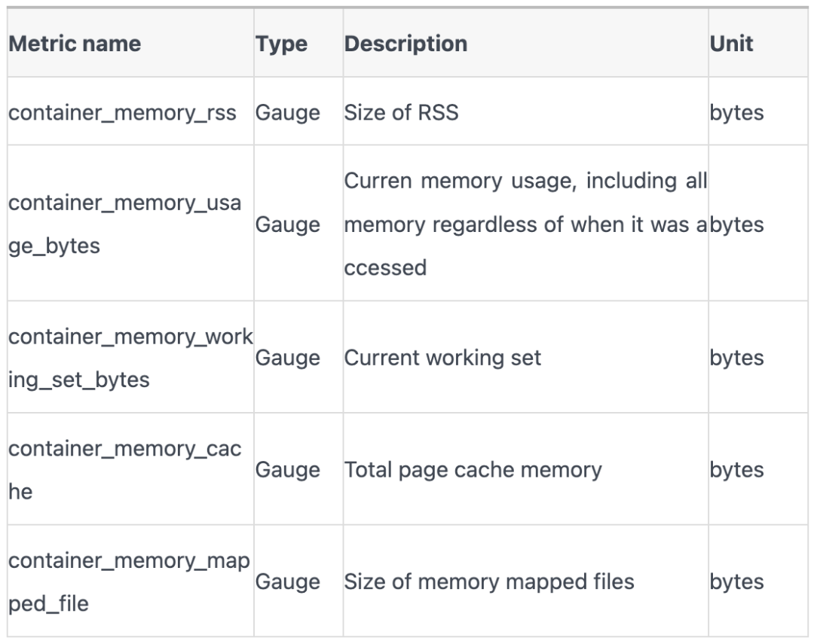The image size is (814, 644).
Task: Click the "Type" column header
Action: [281, 44]
